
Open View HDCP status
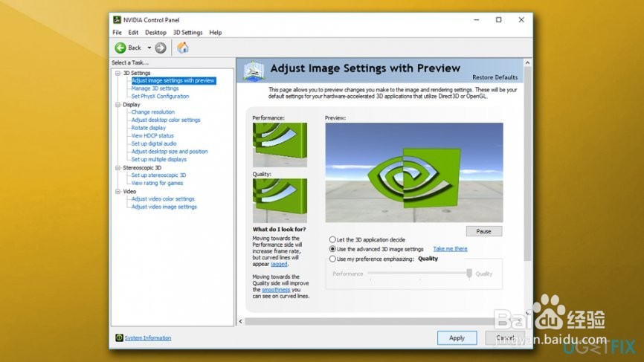point(152,135)
